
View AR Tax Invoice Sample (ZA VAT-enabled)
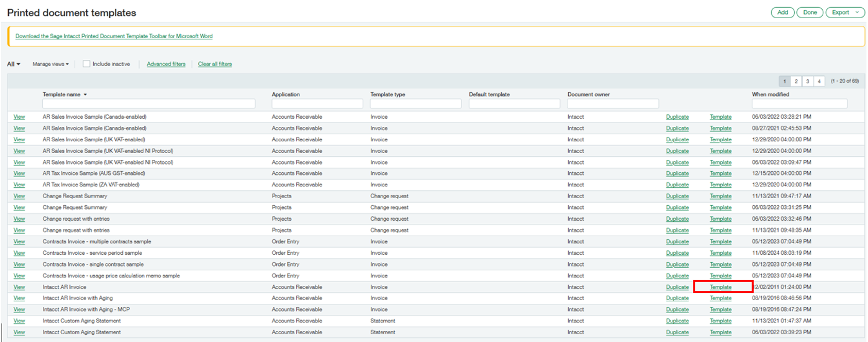(x=19, y=185)
